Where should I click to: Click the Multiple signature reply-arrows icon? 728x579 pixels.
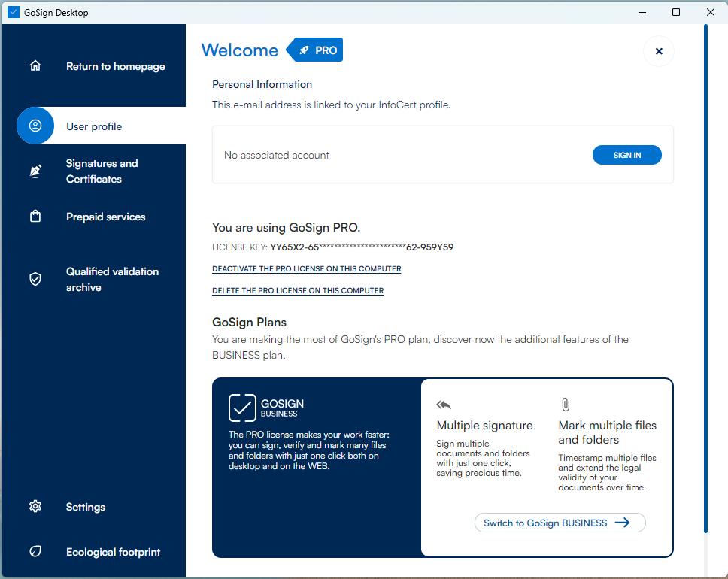coord(444,405)
